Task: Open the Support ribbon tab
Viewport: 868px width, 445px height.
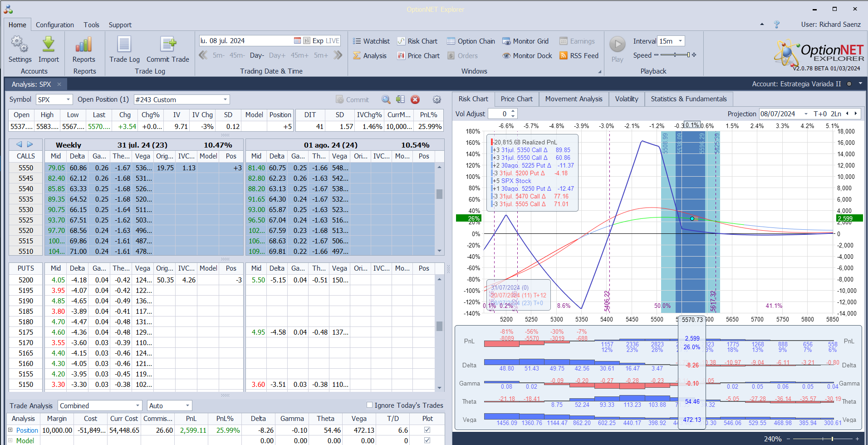Action: [x=120, y=25]
